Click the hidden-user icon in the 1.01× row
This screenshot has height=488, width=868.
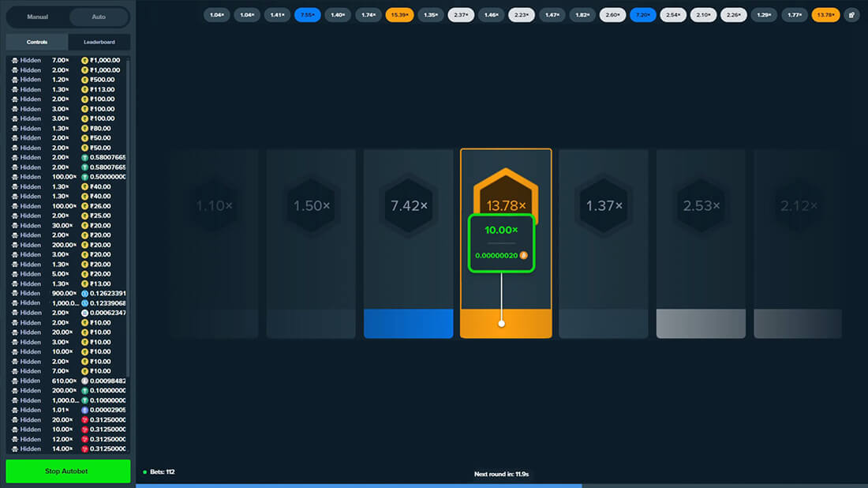point(14,410)
